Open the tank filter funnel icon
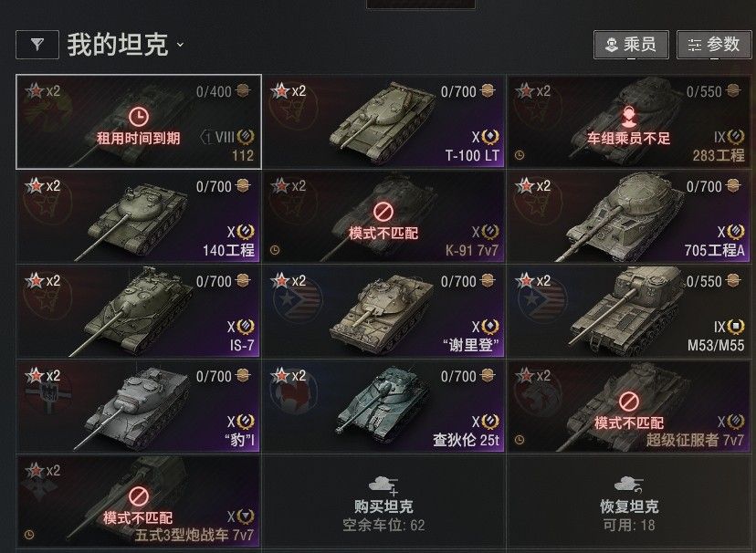The height and width of the screenshot is (553, 756). tap(37, 45)
